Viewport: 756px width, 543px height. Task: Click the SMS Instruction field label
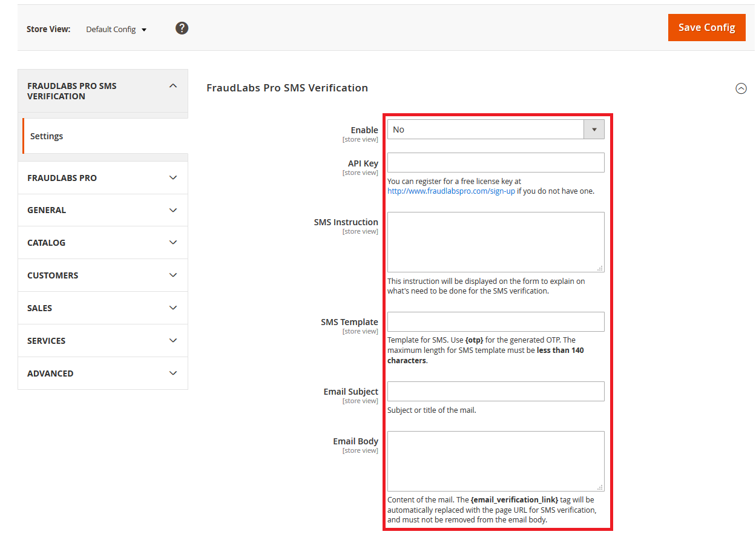pos(346,222)
